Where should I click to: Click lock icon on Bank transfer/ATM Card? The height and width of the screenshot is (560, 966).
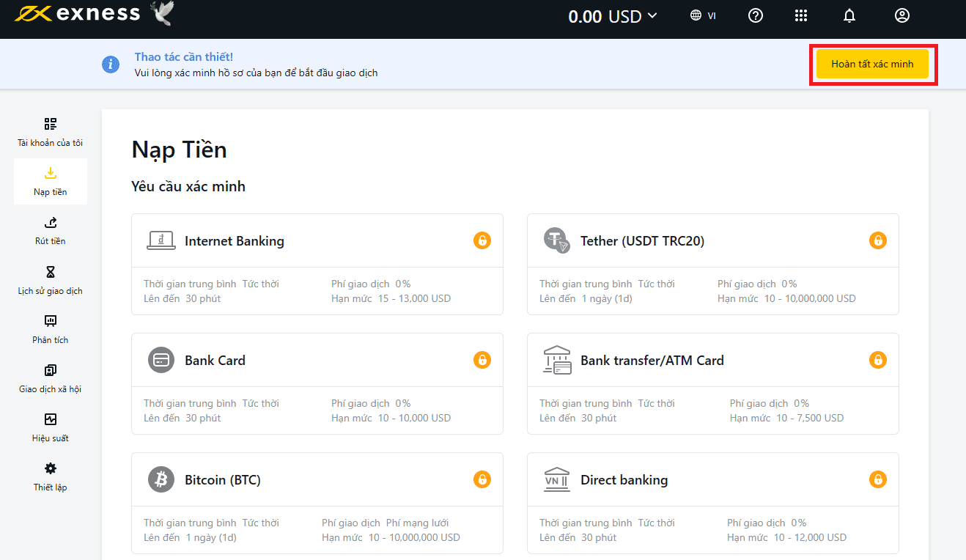[878, 359]
